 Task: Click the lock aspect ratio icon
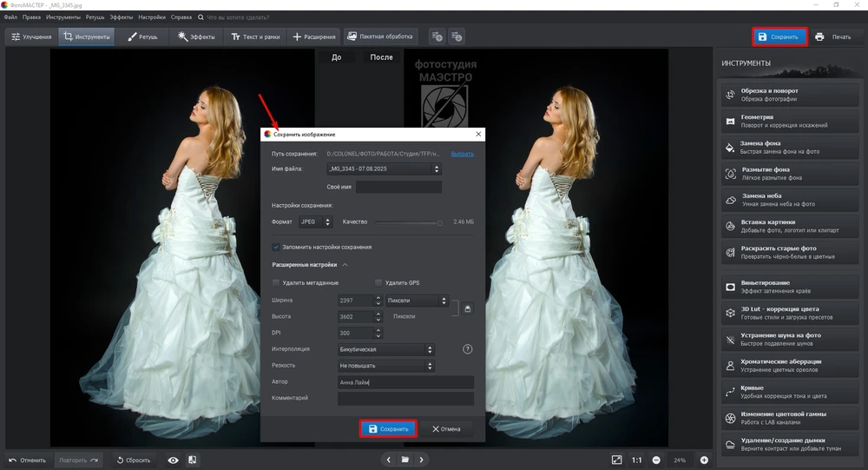[x=468, y=308]
